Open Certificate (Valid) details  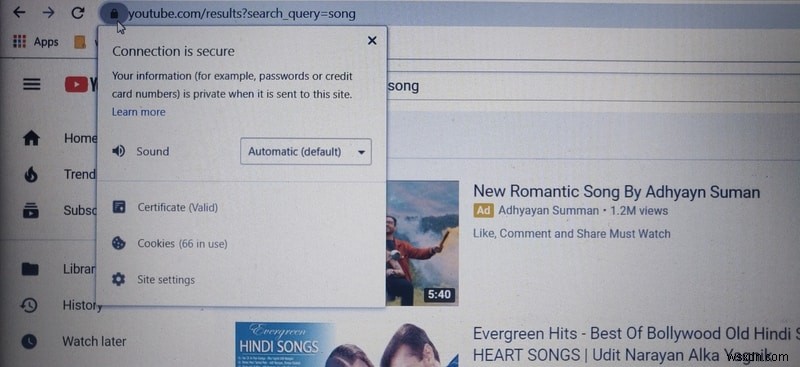[178, 207]
